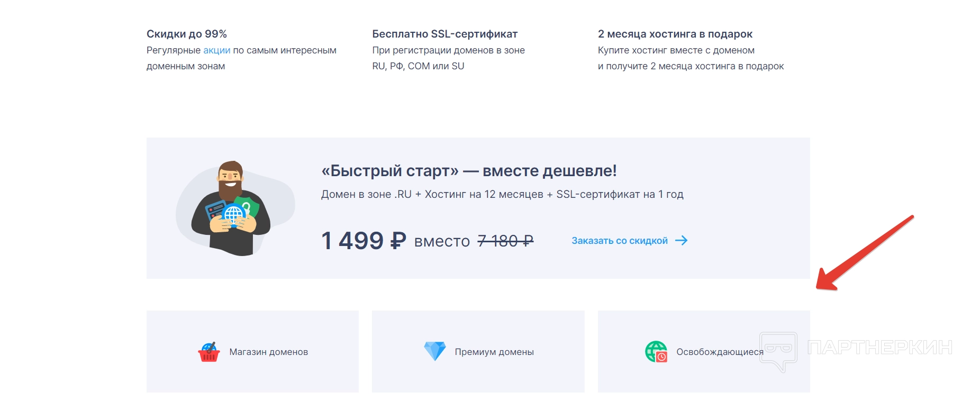The height and width of the screenshot is (401, 980).
Task: Click the "акции" hyperlink
Action: click(x=216, y=50)
